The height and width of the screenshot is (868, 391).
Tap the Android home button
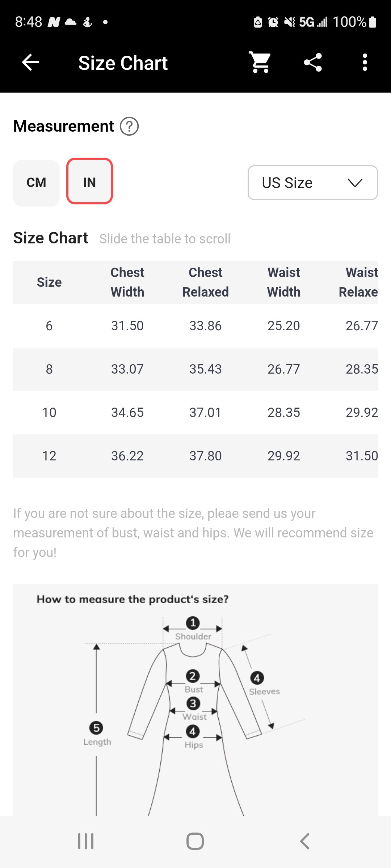click(195, 841)
